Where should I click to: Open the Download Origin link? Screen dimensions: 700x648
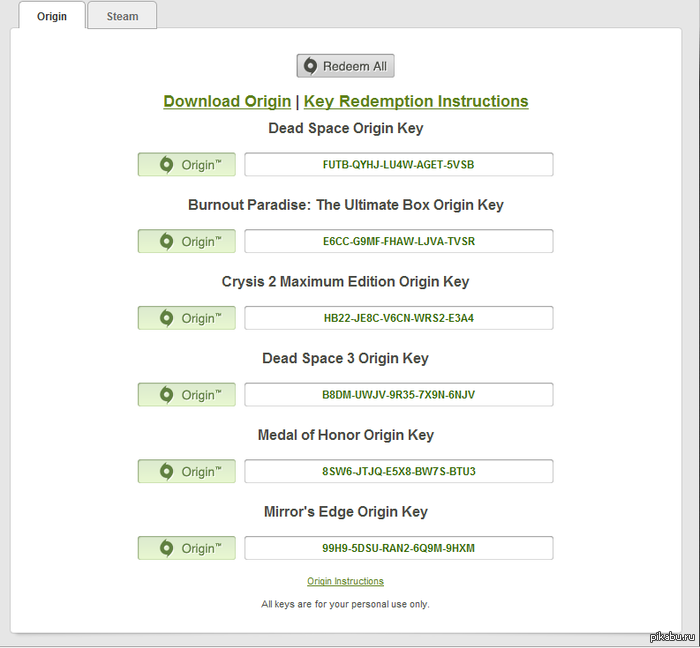click(x=227, y=101)
